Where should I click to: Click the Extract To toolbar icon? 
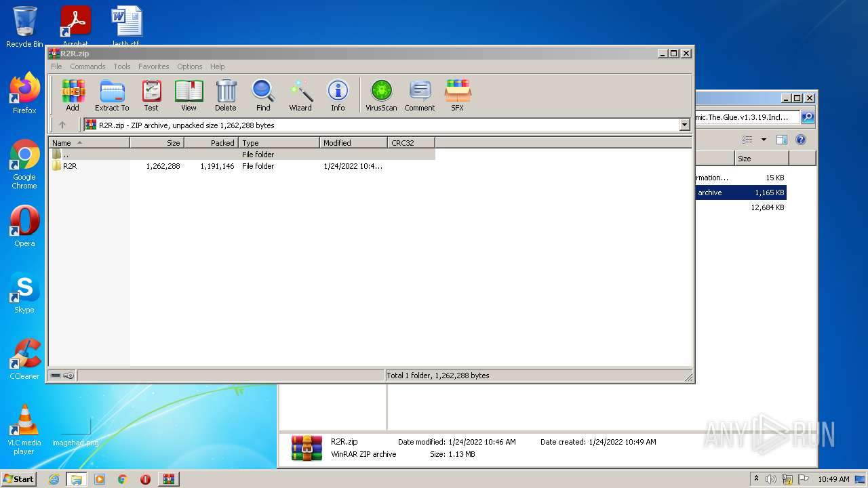[112, 95]
